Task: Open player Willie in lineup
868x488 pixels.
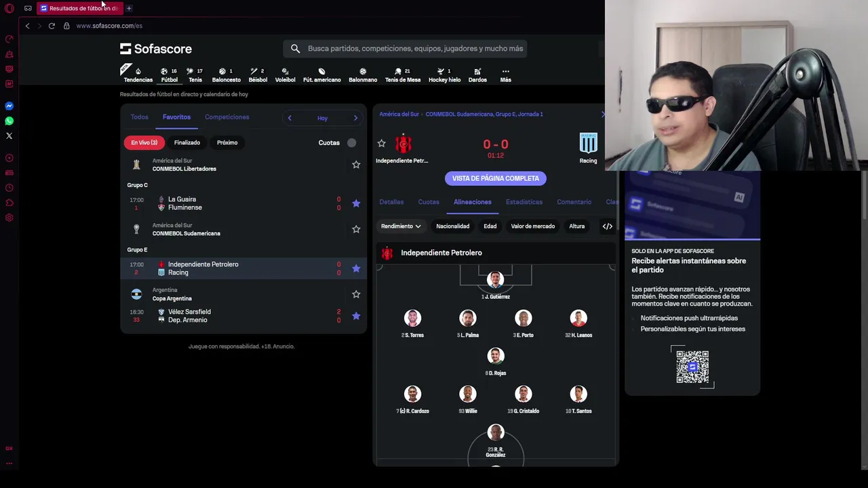Action: (x=468, y=399)
